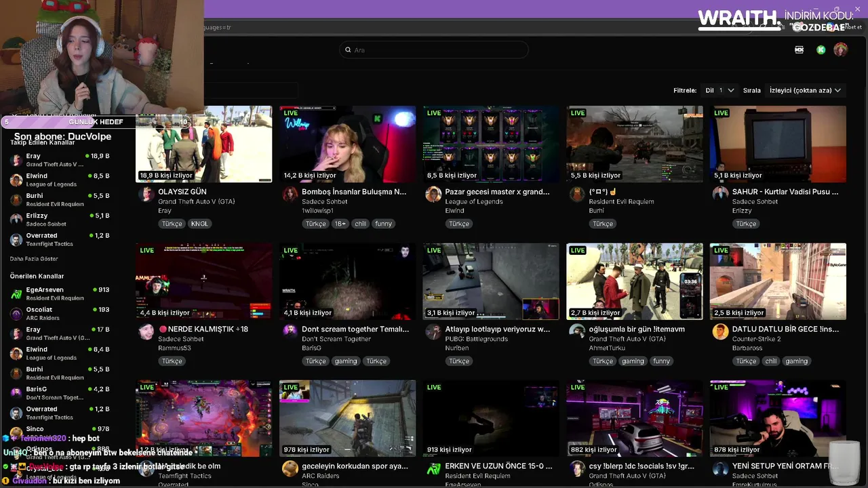
Task: Click Türkçe tag under NERDE KALMIŞTIK stream
Action: [x=172, y=361]
